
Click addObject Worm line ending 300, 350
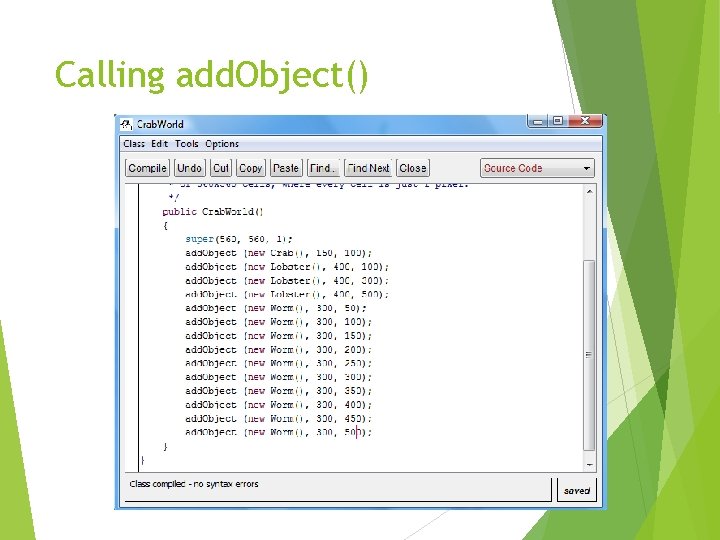coord(278,391)
